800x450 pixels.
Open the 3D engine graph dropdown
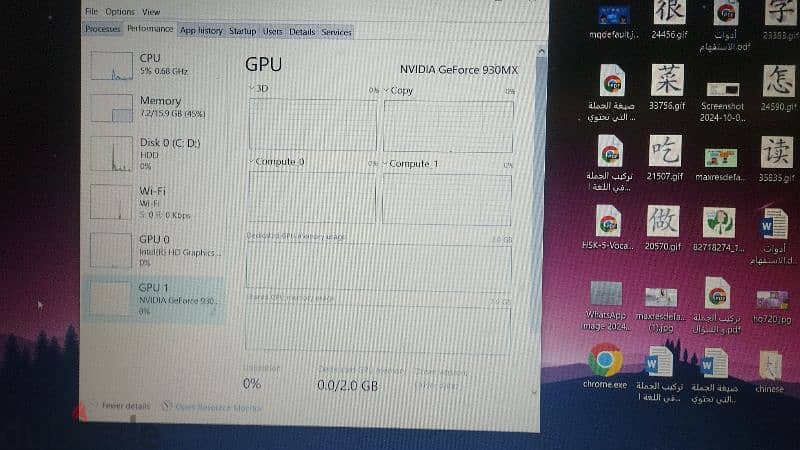(259, 88)
